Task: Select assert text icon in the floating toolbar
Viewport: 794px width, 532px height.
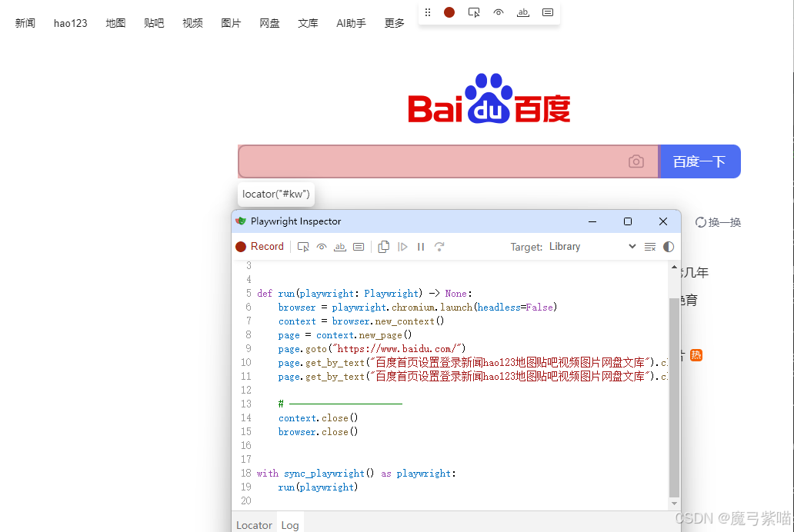Action: pos(522,12)
